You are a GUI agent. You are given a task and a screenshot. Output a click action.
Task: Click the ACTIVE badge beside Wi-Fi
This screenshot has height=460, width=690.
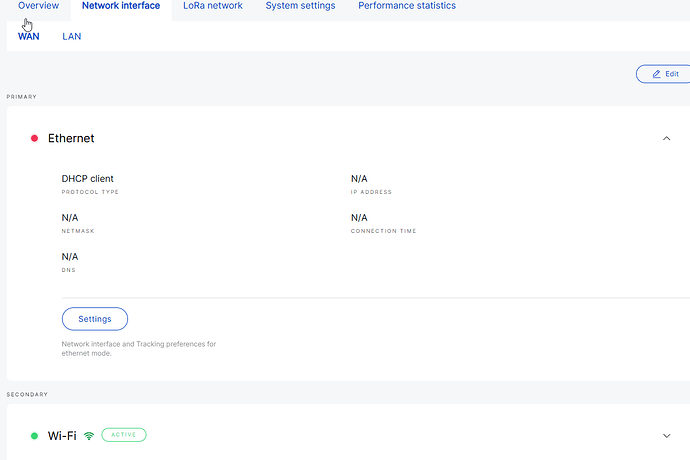pyautogui.click(x=124, y=435)
